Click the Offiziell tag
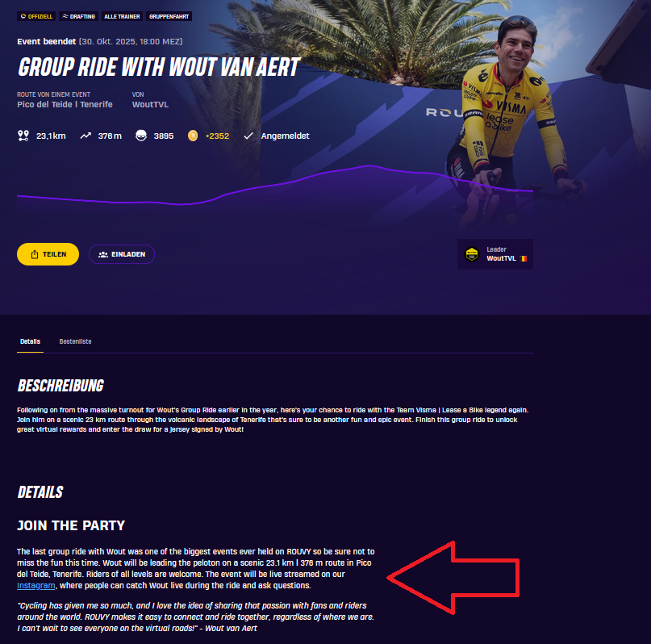 point(36,17)
